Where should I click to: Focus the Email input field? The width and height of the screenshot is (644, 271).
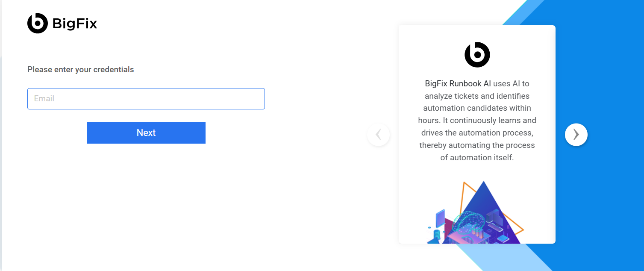pos(146,99)
